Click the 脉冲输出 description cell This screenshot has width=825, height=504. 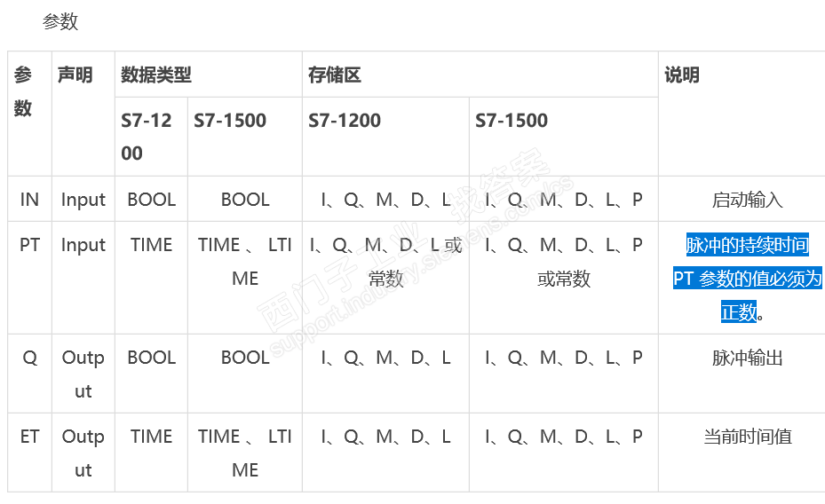click(747, 358)
